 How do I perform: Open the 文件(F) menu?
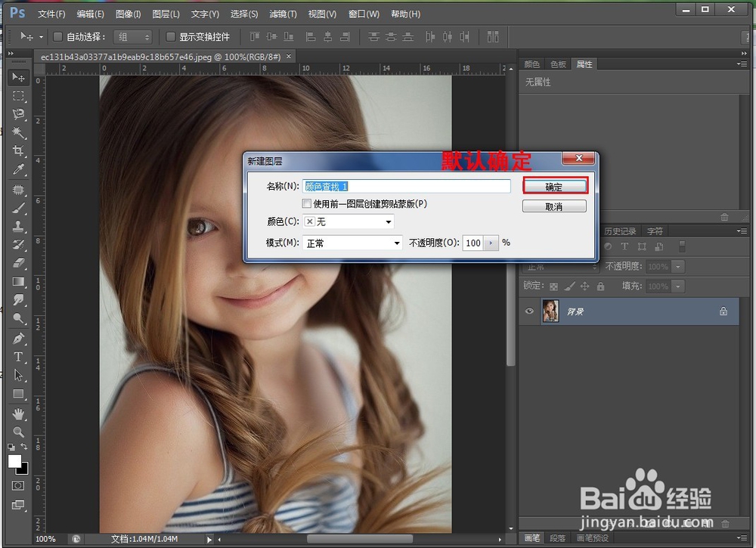pos(51,14)
